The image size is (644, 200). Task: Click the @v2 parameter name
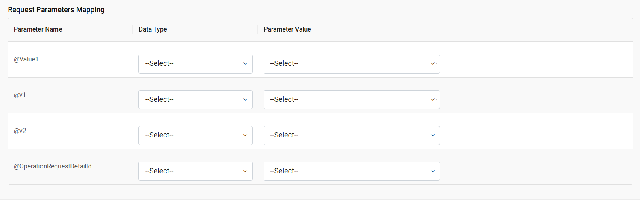click(20, 131)
